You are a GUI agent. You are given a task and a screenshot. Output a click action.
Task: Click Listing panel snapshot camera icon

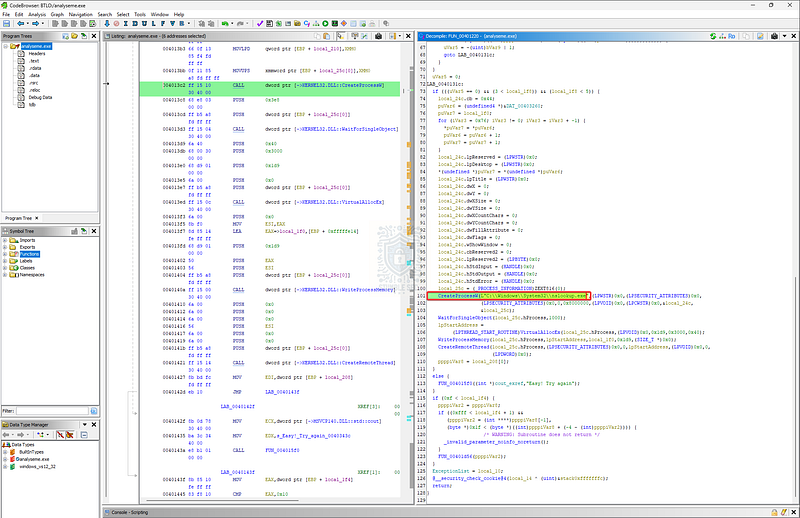(378, 36)
